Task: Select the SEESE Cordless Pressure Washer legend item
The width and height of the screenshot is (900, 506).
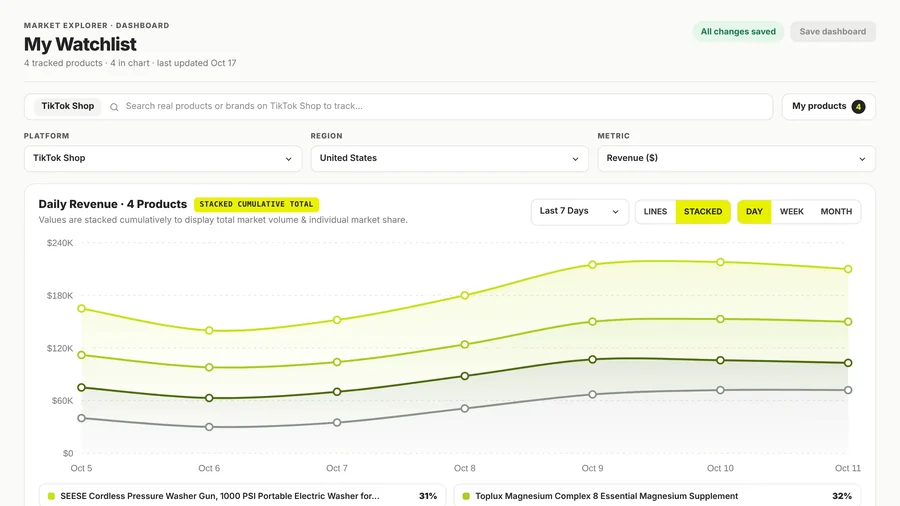Action: click(x=242, y=496)
